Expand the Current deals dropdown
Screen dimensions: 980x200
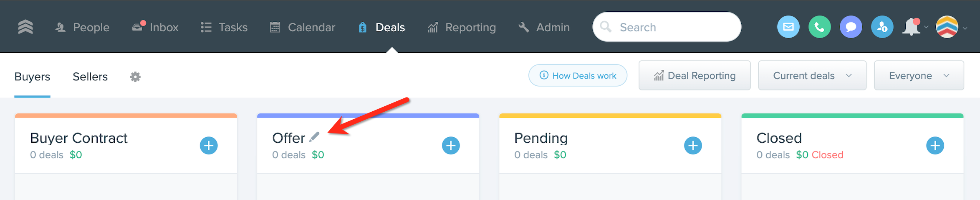(x=812, y=75)
